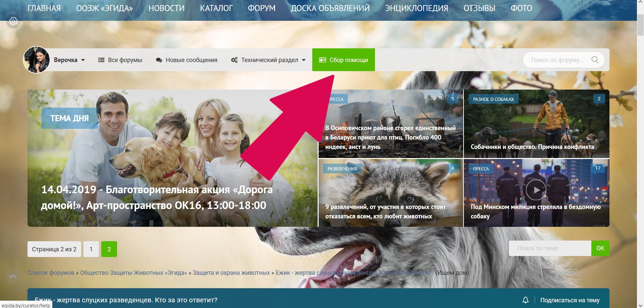Click ПРЕССА tag on police article card
This screenshot has width=644, height=308.
click(481, 169)
